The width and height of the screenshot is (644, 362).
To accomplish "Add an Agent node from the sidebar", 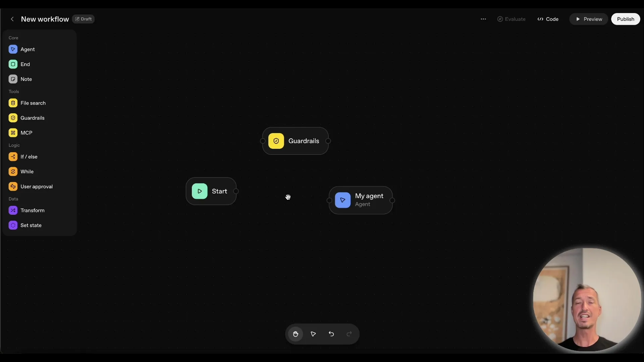I will (x=28, y=49).
